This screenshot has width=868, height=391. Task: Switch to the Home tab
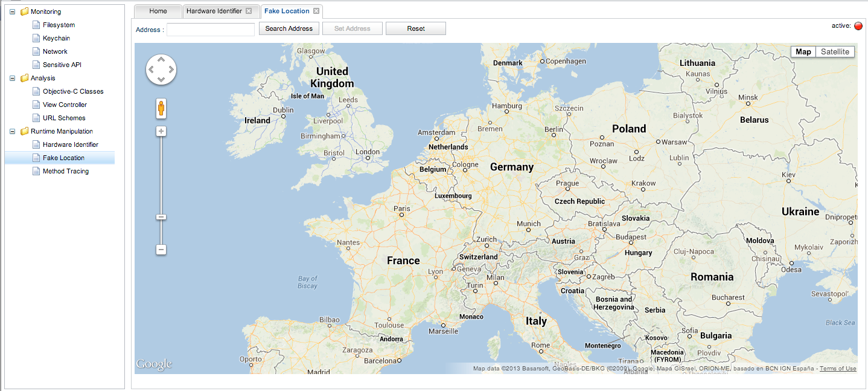pos(158,11)
